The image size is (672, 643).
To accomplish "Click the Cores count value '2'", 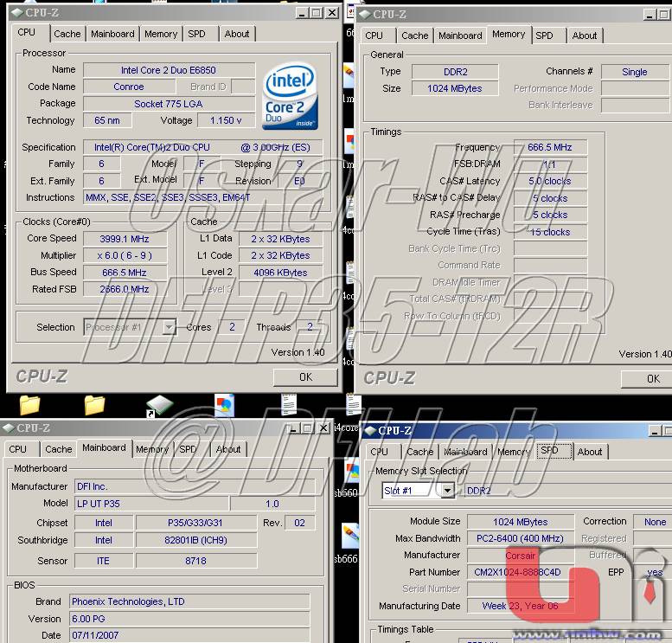I will click(232, 327).
